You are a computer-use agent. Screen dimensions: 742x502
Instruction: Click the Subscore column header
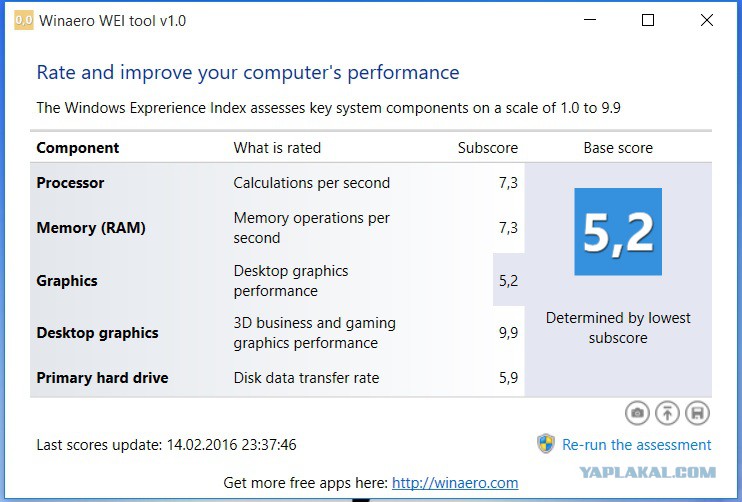487,148
